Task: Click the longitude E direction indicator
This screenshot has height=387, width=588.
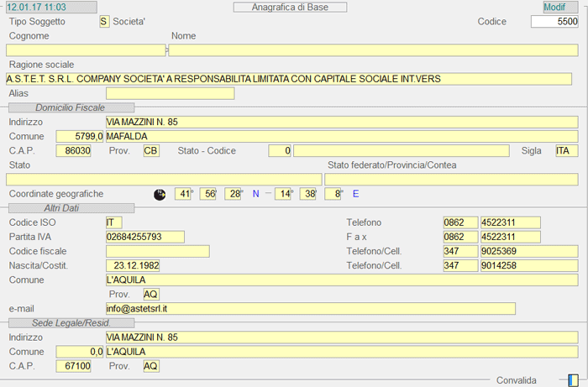Action: (355, 194)
